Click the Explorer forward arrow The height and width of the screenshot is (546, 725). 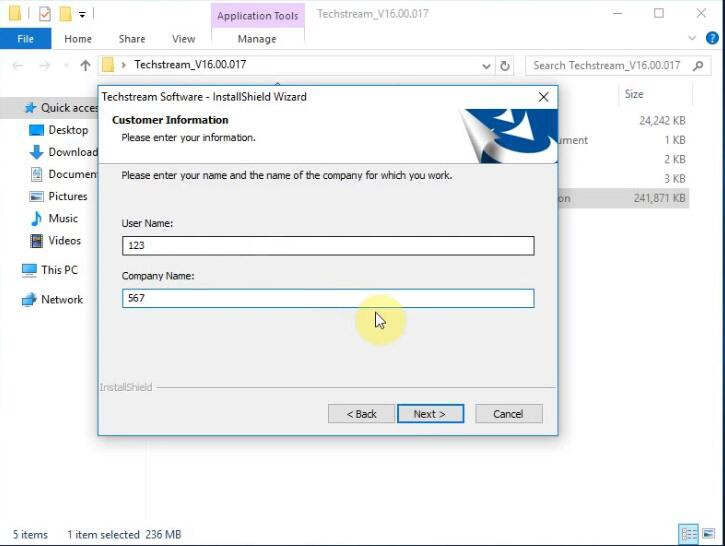point(44,66)
